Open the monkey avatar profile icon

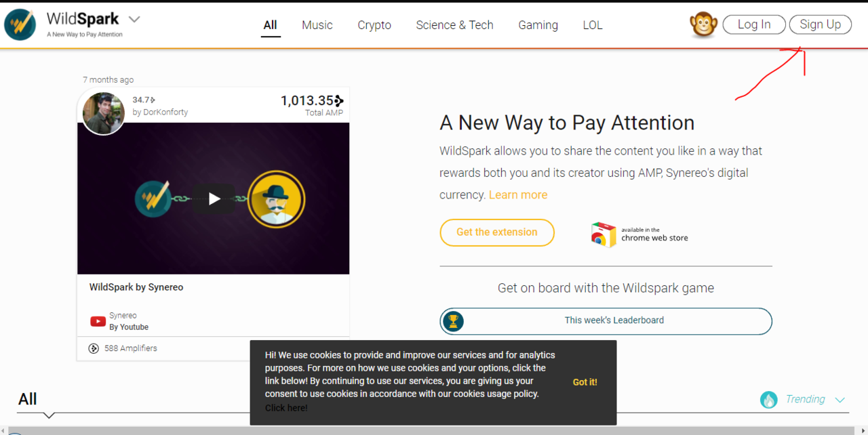coord(703,24)
